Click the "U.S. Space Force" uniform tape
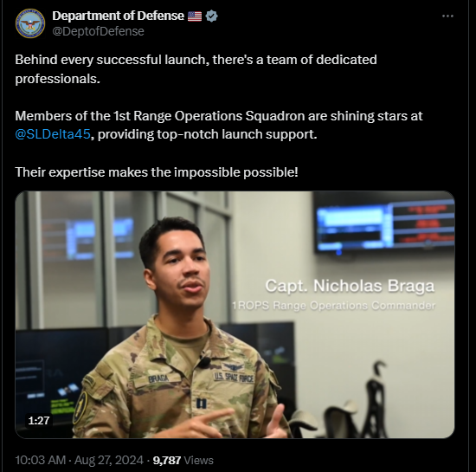476x472 pixels. [234, 378]
